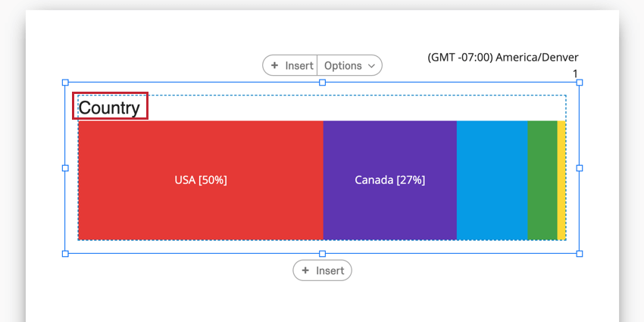Click the red USA [50%] segment
The width and height of the screenshot is (644, 322).
201,180
